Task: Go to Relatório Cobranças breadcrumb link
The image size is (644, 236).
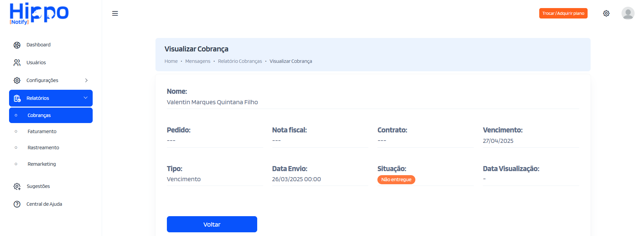Action: [240, 61]
